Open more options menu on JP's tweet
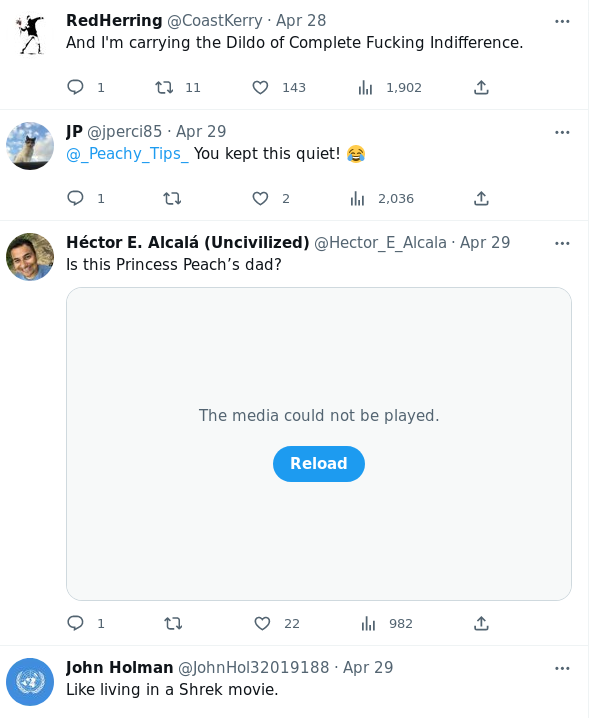This screenshot has width=600, height=718. (x=562, y=132)
